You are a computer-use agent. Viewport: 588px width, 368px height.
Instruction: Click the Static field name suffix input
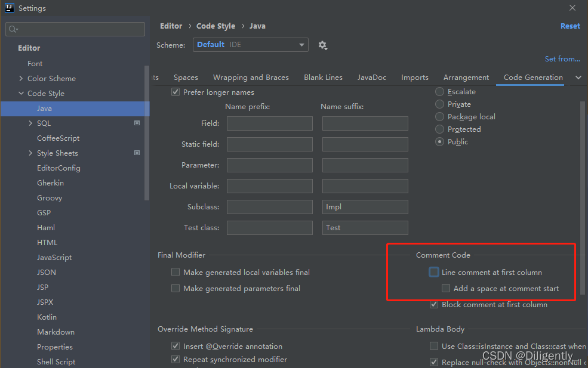click(x=365, y=144)
